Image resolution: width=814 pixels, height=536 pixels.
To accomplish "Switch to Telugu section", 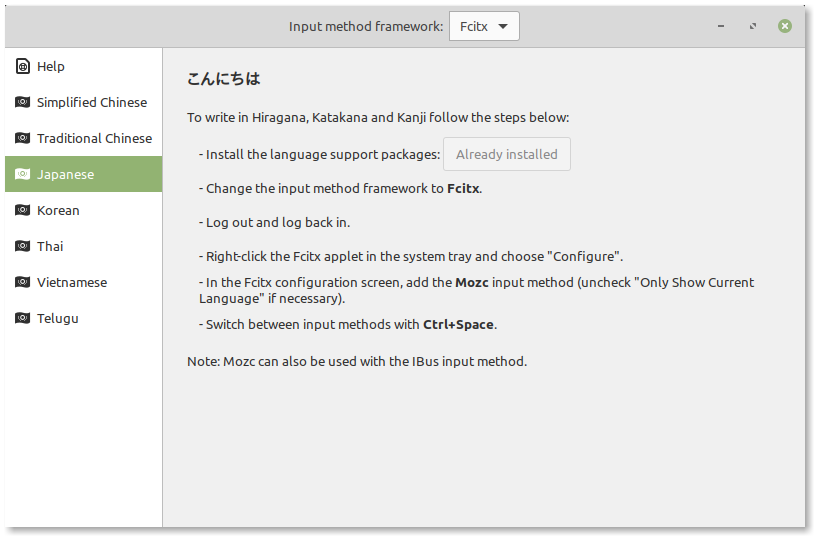I will click(x=58, y=318).
